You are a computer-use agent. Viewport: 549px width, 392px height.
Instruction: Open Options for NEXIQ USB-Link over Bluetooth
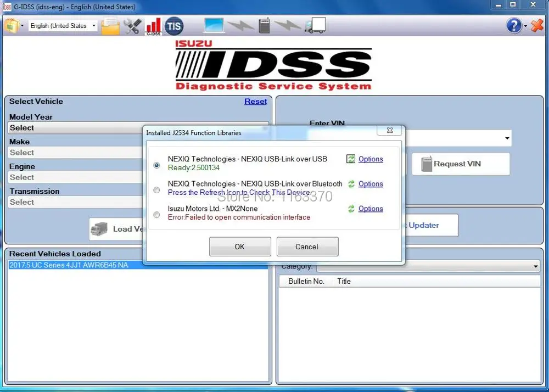[x=371, y=184]
